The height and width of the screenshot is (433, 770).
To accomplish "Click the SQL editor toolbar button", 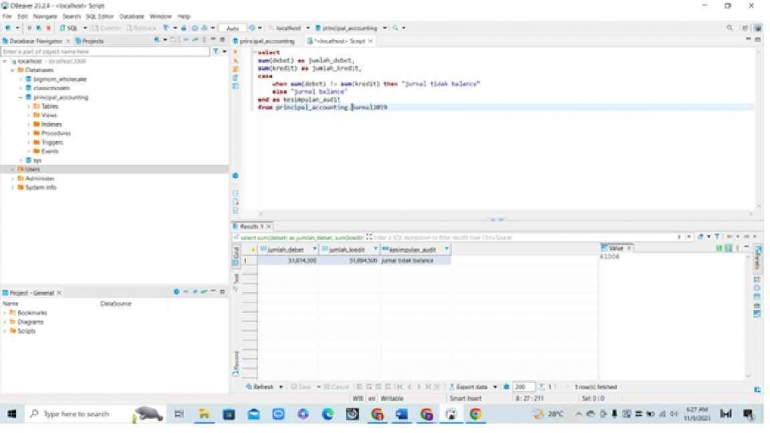I will (x=69, y=28).
